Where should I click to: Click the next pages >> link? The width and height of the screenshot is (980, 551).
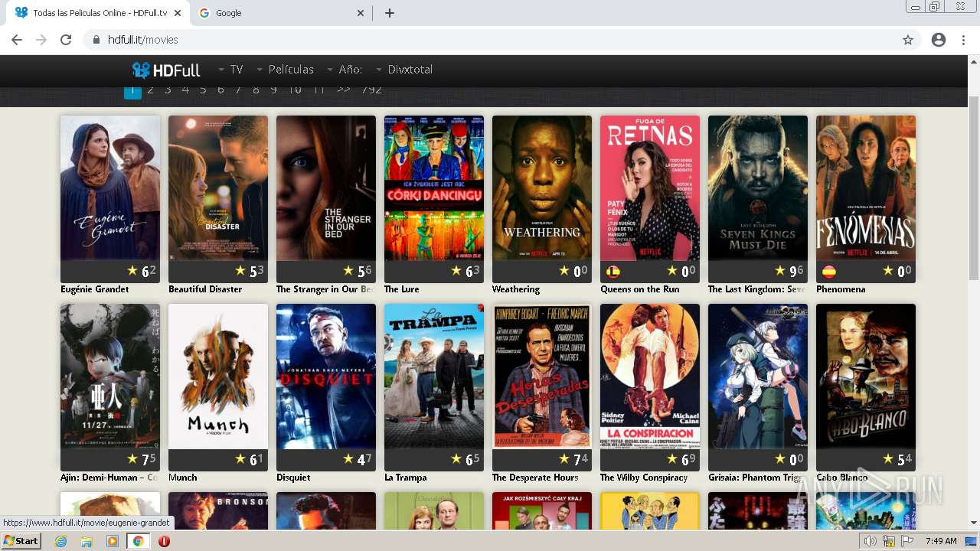point(344,90)
